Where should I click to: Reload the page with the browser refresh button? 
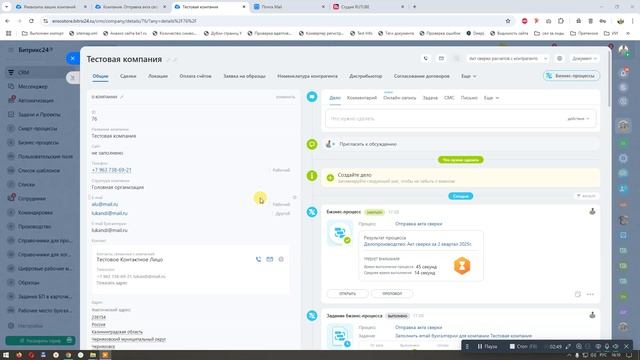[31, 21]
